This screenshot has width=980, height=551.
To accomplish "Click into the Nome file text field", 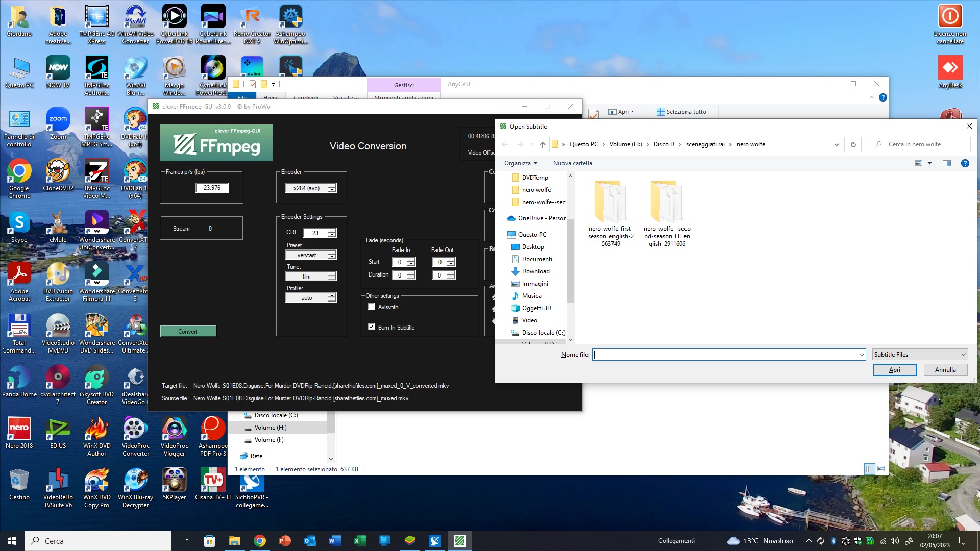I will click(725, 355).
